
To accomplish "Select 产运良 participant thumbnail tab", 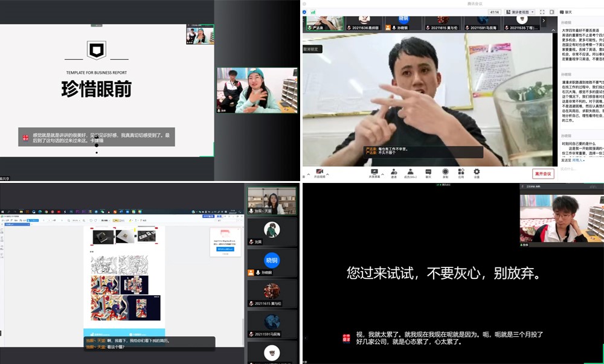I will 324,23.
